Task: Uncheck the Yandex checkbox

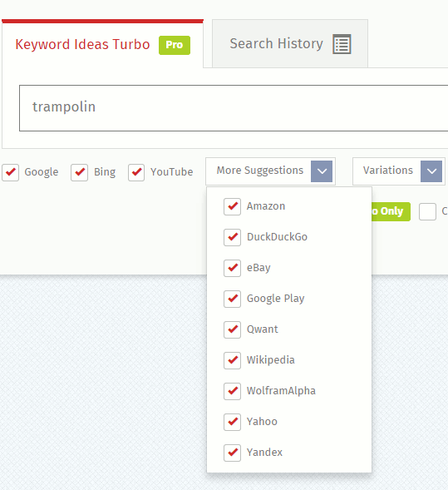Action: tap(232, 453)
